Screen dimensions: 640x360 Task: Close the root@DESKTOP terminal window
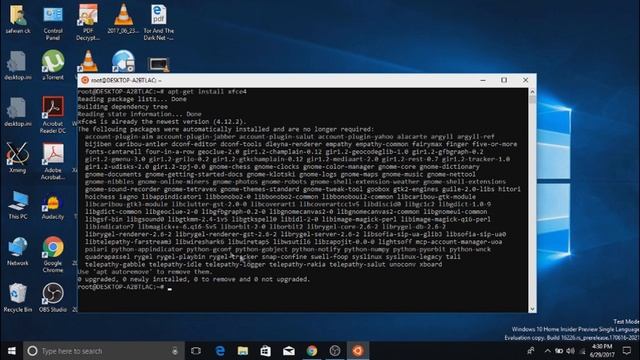click(525, 80)
